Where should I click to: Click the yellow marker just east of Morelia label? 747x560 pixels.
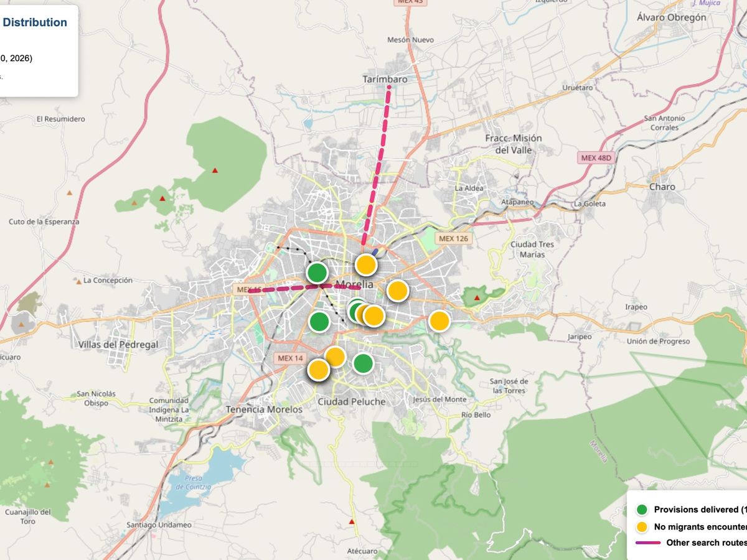(x=397, y=291)
